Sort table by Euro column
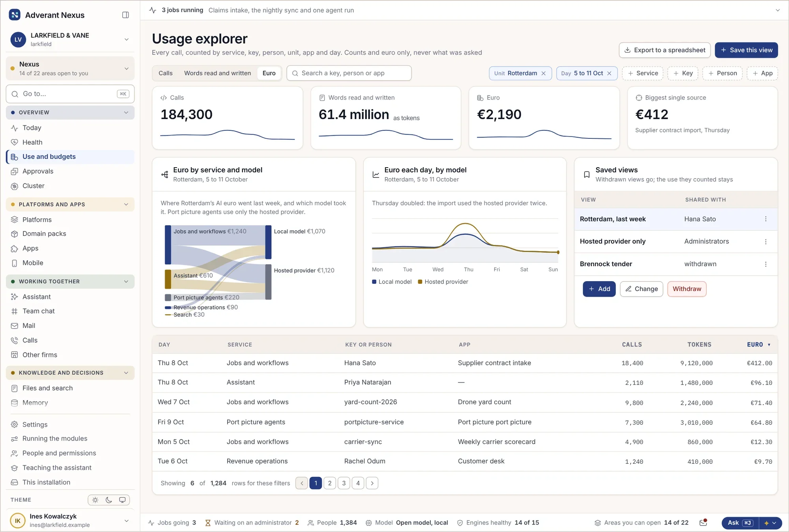The image size is (789, 532). 758,345
